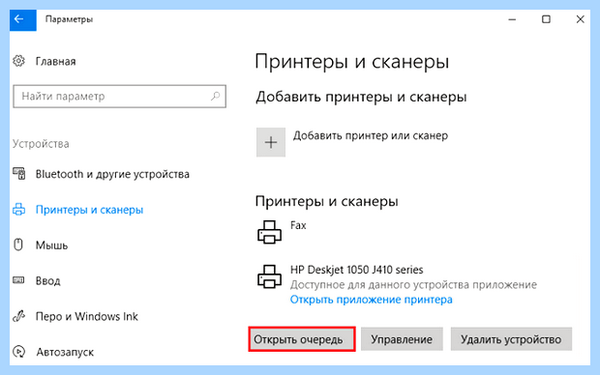Go to Главная settings page

pos(55,61)
